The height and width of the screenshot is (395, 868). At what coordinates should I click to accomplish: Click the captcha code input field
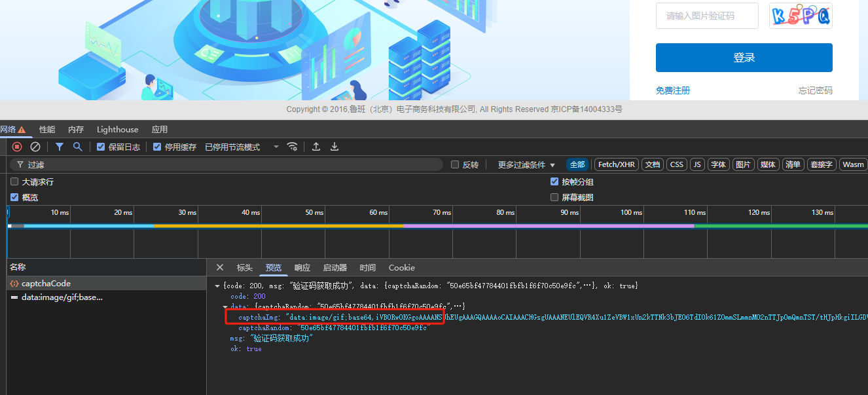(707, 16)
